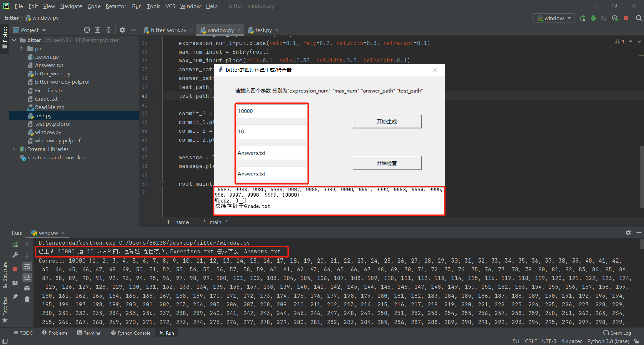Stop the running process from the top toolbar
The width and height of the screenshot is (644, 345).
coord(626,18)
